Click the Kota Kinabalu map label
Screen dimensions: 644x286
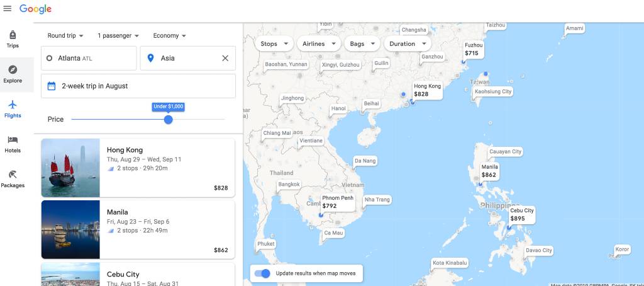click(x=450, y=263)
